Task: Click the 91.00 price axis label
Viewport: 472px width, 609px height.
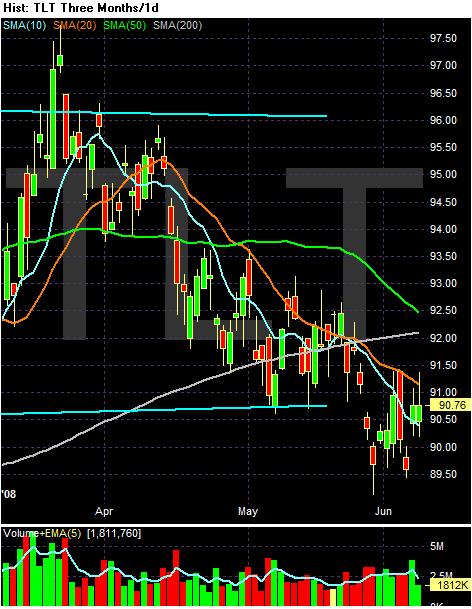Action: pyautogui.click(x=443, y=392)
